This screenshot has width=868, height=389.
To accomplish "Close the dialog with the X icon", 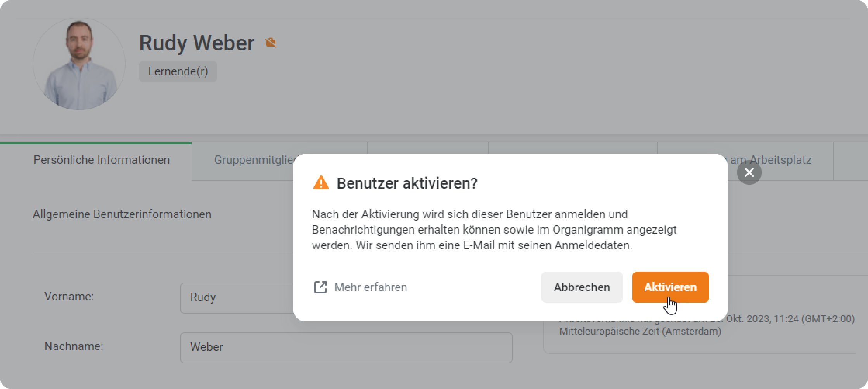I will pos(749,172).
